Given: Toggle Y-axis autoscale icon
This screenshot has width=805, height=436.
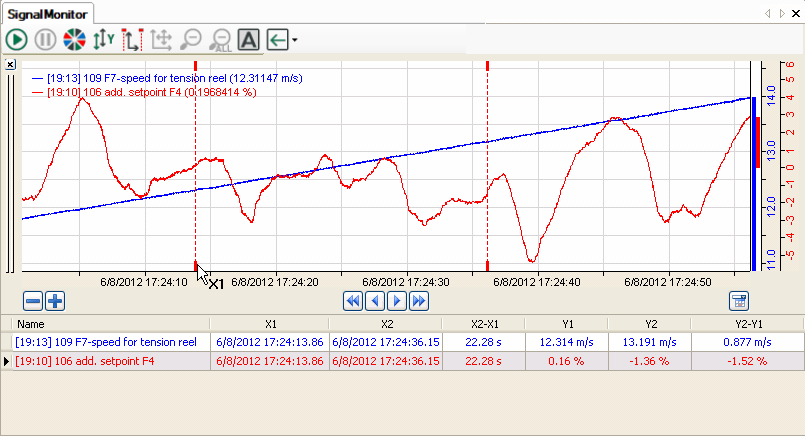Looking at the screenshot, I should coord(103,40).
